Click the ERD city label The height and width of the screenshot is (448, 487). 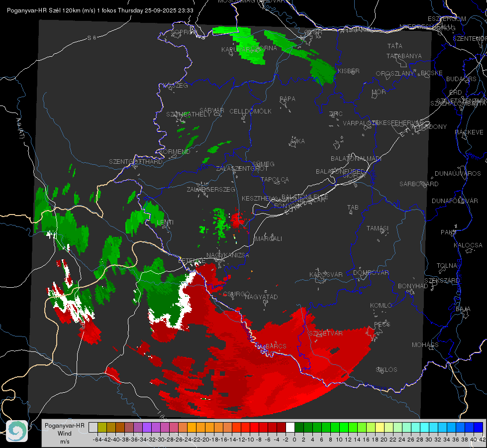tap(455, 92)
